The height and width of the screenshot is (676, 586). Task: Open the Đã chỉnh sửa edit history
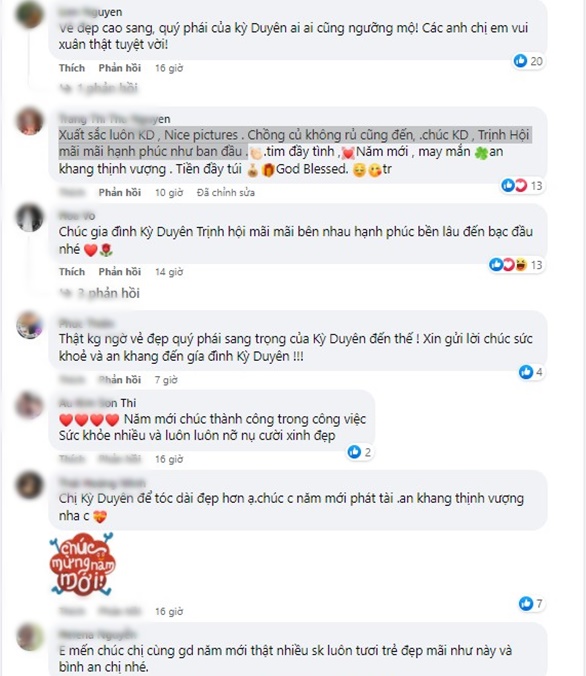pos(226,193)
